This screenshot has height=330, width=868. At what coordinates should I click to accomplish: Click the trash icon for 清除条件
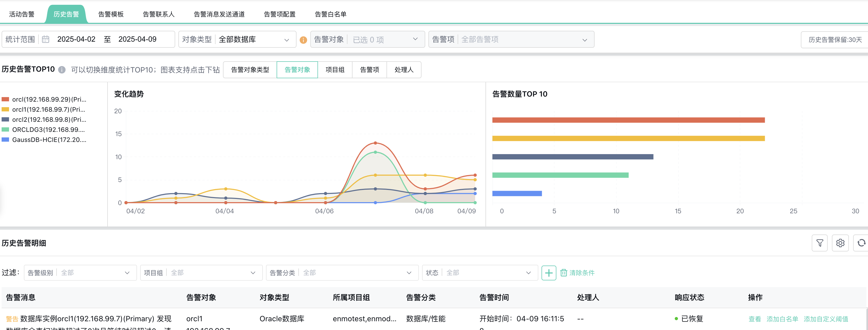click(x=563, y=273)
